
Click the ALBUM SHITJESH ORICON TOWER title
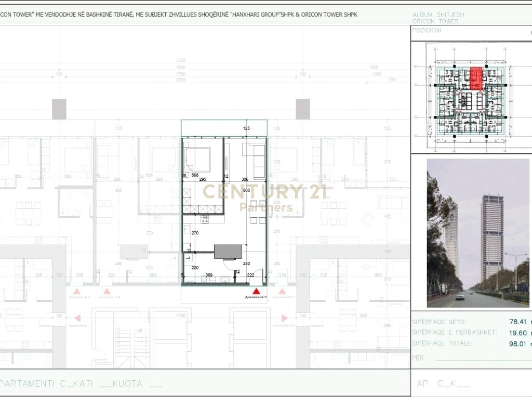pos(438,18)
